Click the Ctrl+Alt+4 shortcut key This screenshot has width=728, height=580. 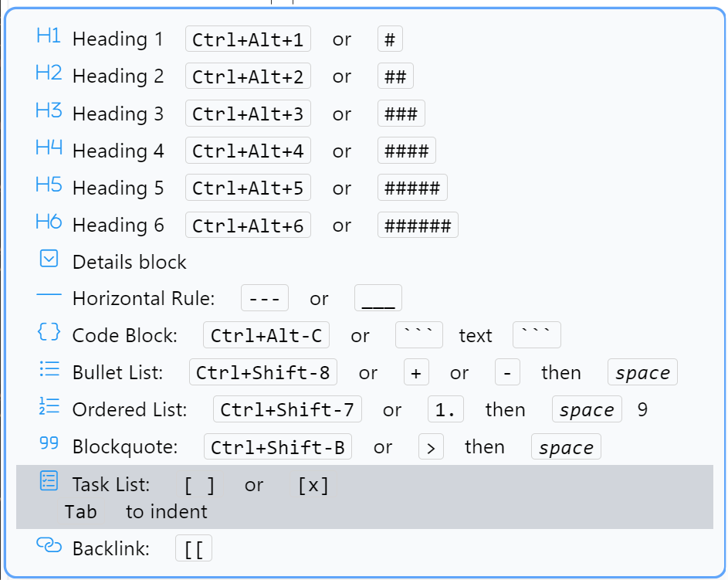(248, 151)
